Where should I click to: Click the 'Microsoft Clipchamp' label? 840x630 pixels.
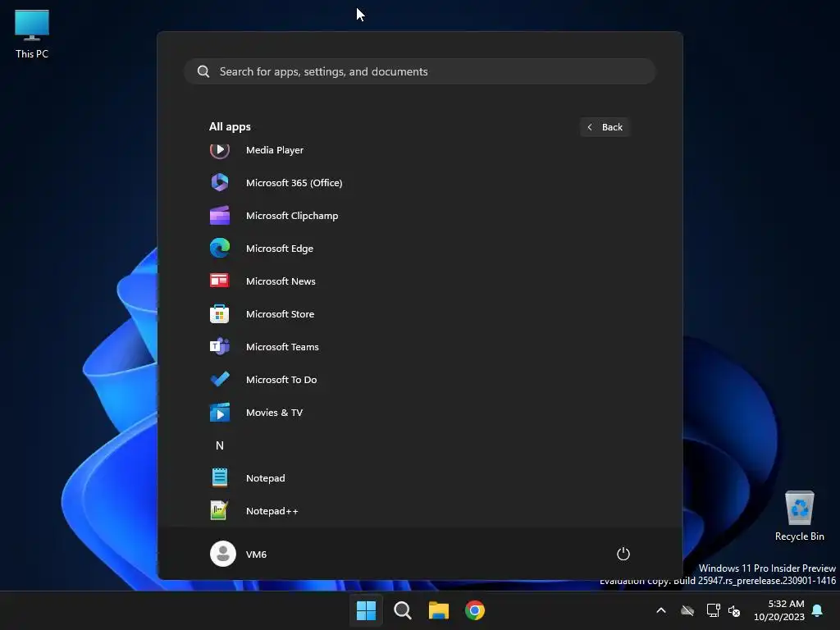click(292, 216)
